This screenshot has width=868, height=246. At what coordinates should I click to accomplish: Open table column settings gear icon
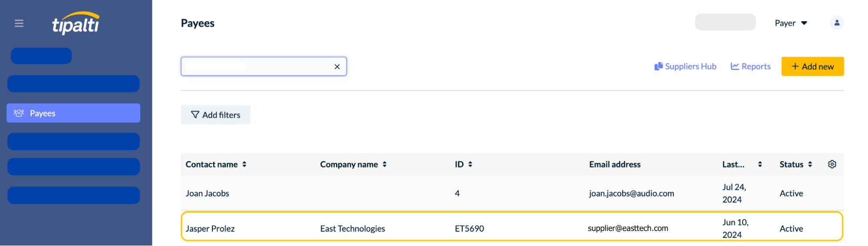tap(832, 164)
